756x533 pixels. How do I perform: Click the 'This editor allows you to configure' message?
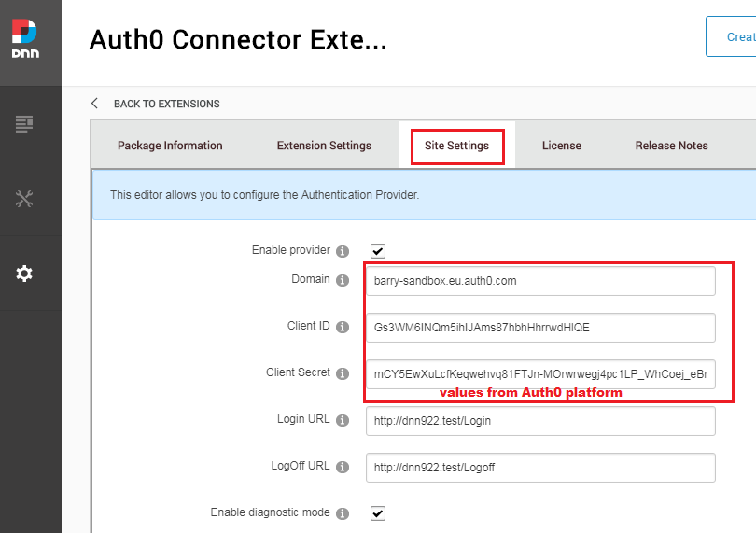(x=264, y=195)
